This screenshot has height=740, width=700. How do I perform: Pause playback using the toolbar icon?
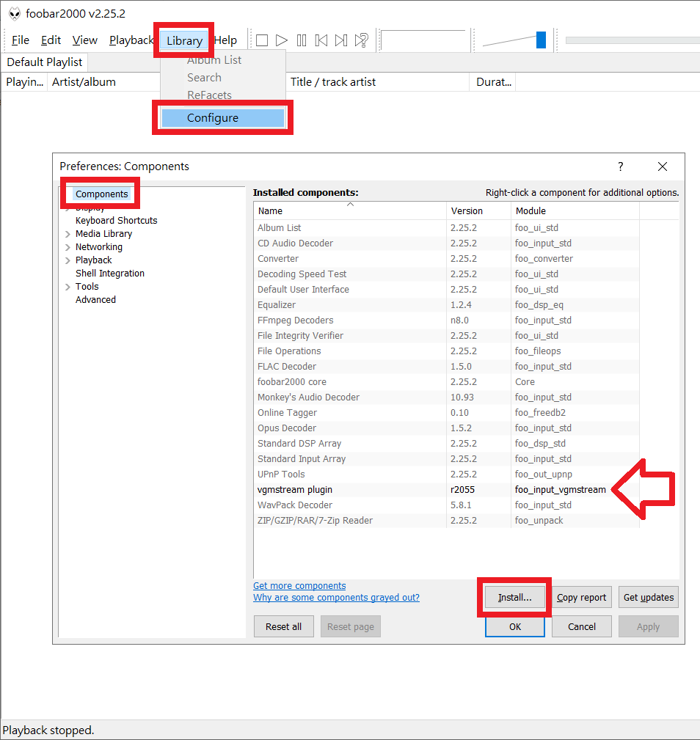302,40
